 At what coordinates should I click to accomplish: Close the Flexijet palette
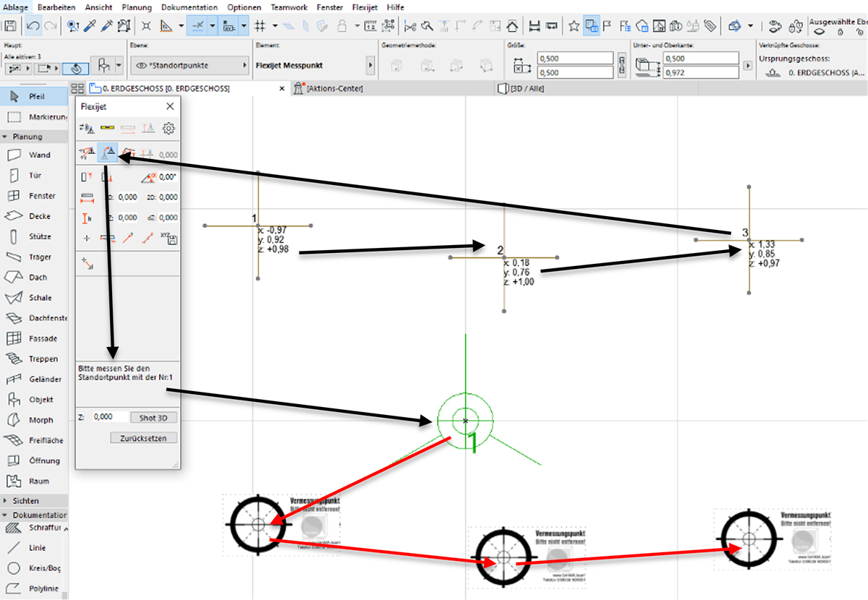[x=170, y=106]
